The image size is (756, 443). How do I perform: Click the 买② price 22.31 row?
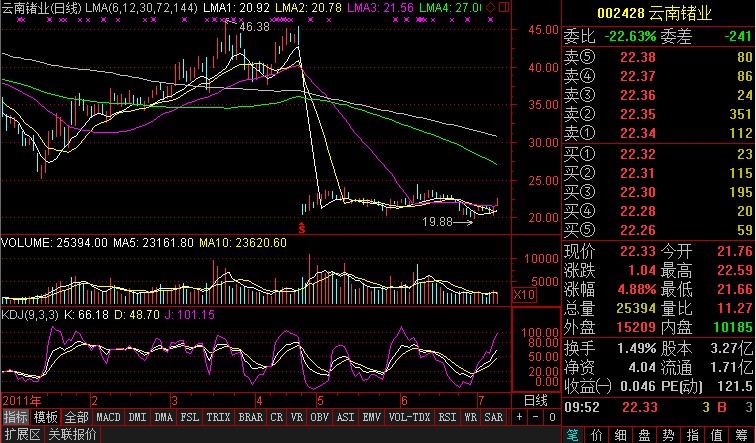659,173
